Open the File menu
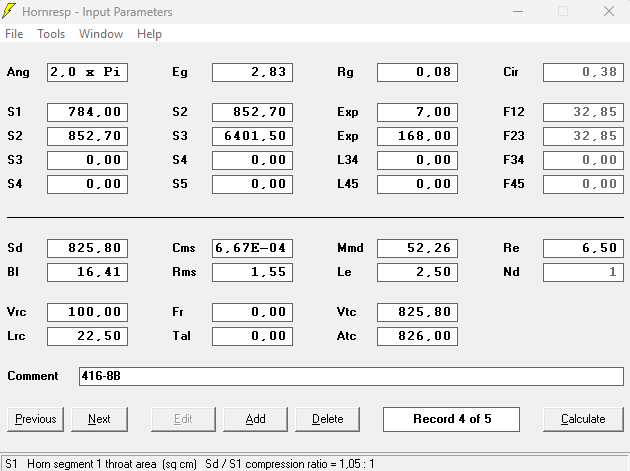 coord(14,34)
